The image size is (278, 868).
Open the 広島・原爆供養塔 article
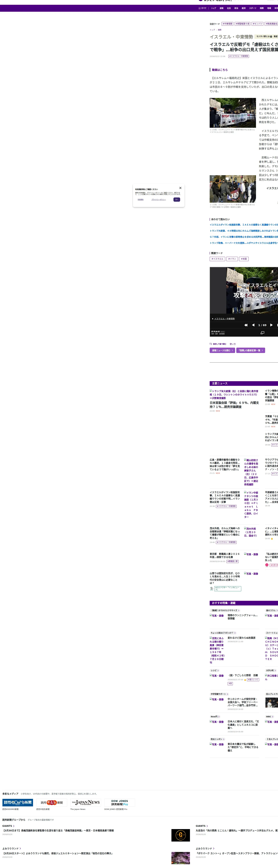pos(225,464)
